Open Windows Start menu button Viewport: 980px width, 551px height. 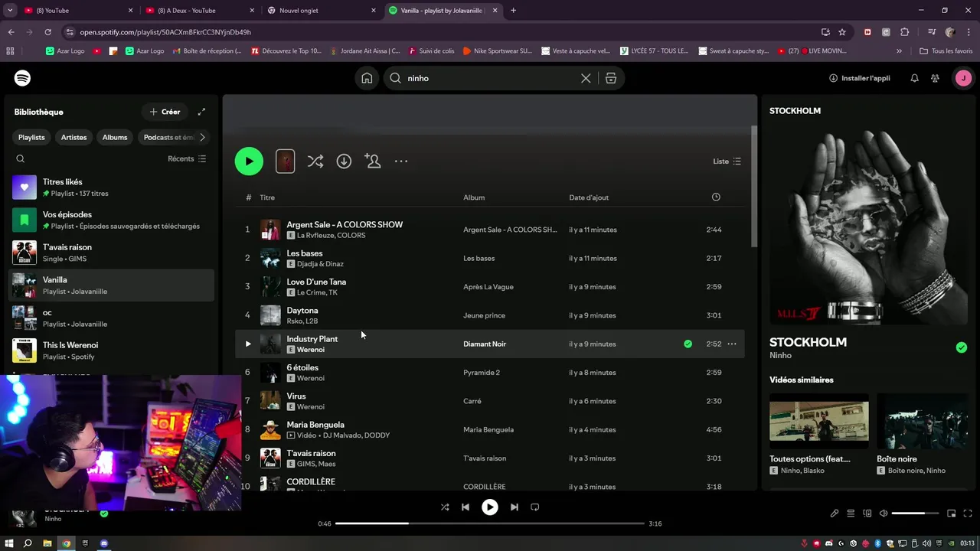(9, 543)
